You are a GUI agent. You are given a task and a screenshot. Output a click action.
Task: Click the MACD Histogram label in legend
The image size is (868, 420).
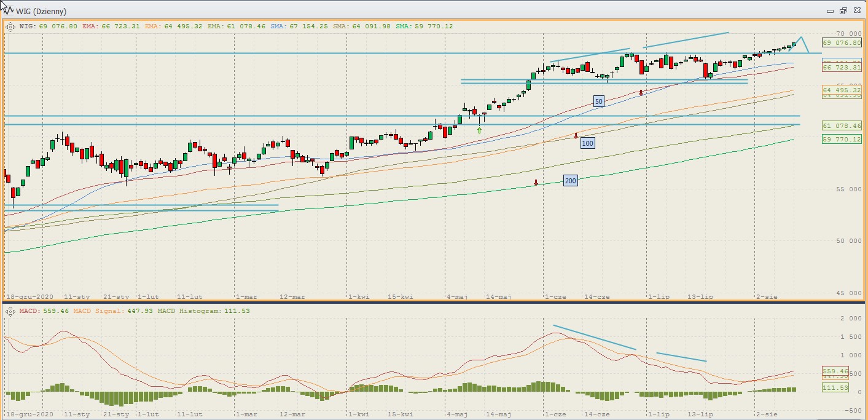[x=190, y=311]
